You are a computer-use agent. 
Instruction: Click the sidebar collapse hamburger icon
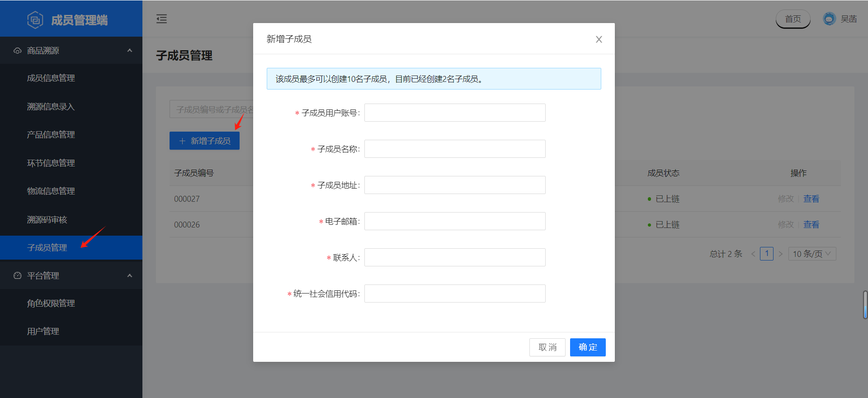pos(161,19)
